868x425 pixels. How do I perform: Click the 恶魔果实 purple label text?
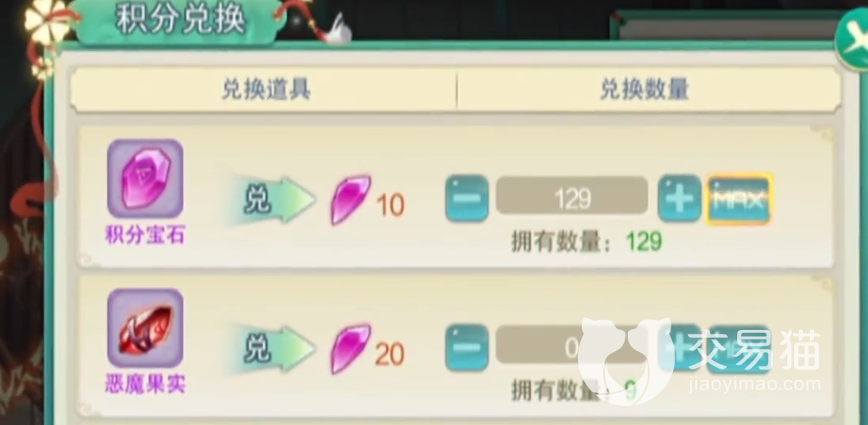click(x=145, y=384)
